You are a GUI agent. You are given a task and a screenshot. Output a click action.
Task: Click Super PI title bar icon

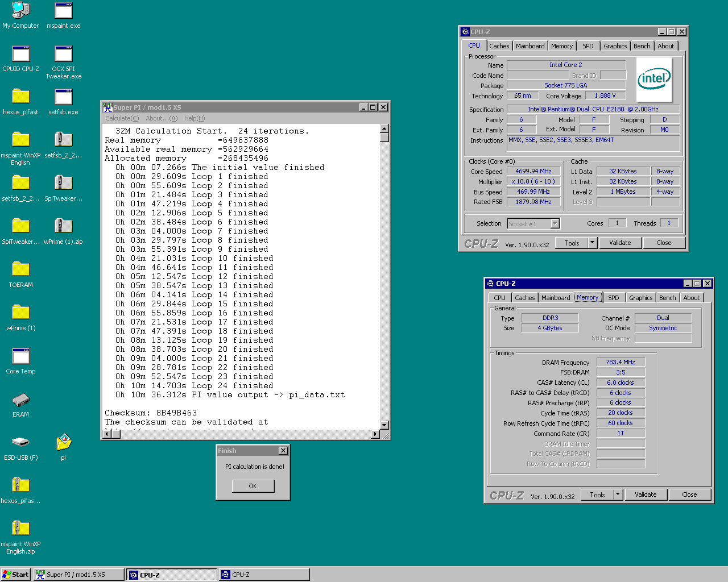[107, 107]
